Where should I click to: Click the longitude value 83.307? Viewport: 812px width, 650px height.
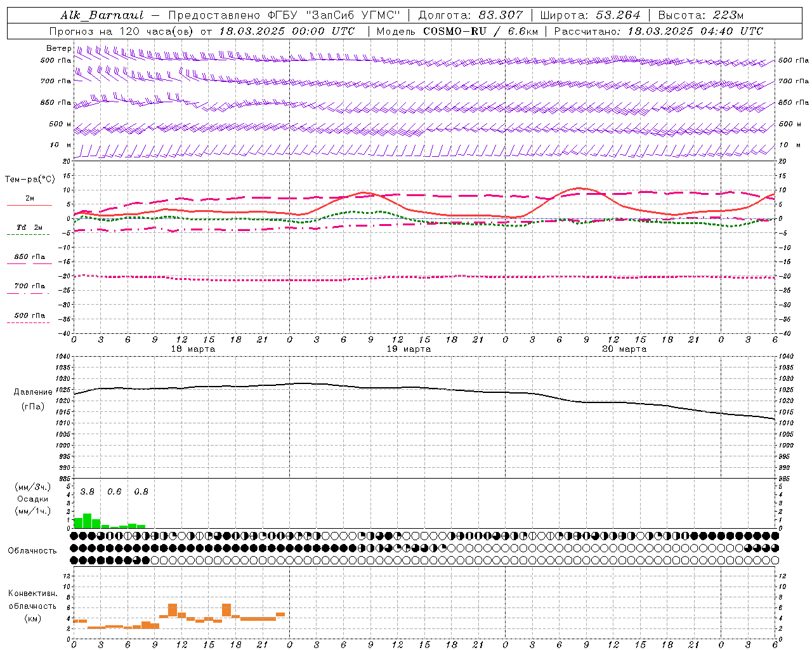[x=501, y=15]
